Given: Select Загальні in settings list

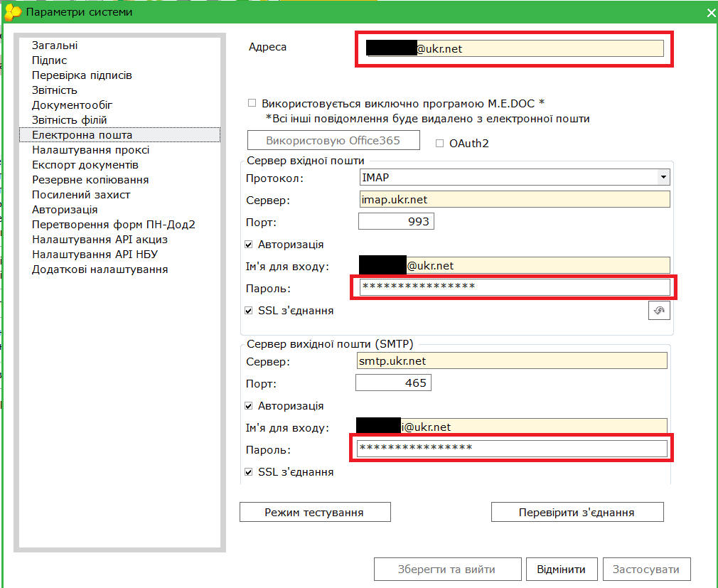Looking at the screenshot, I should (55, 46).
